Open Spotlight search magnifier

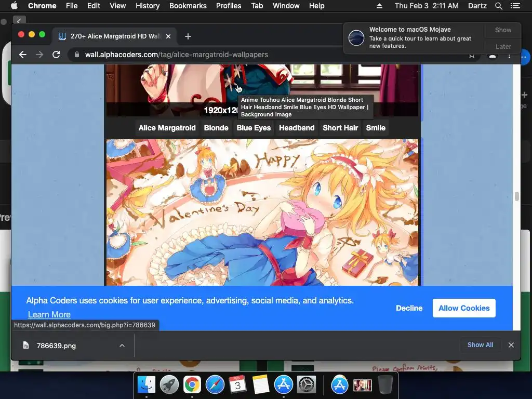[x=498, y=6]
